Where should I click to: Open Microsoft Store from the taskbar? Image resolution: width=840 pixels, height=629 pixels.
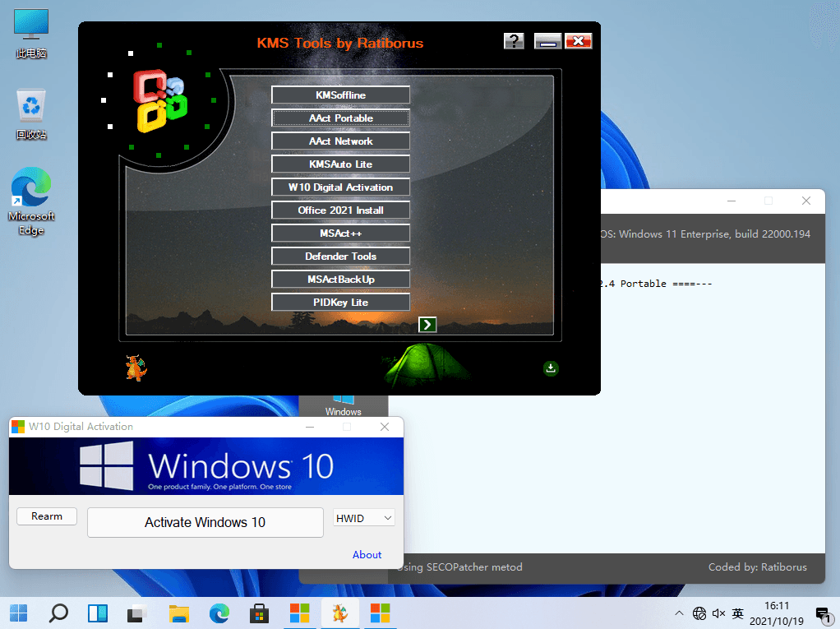click(x=259, y=613)
